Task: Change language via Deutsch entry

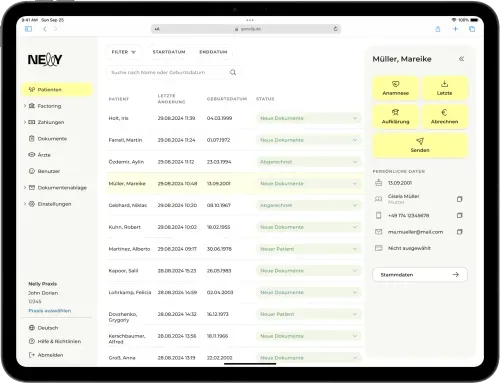Action: pyautogui.click(x=44, y=328)
